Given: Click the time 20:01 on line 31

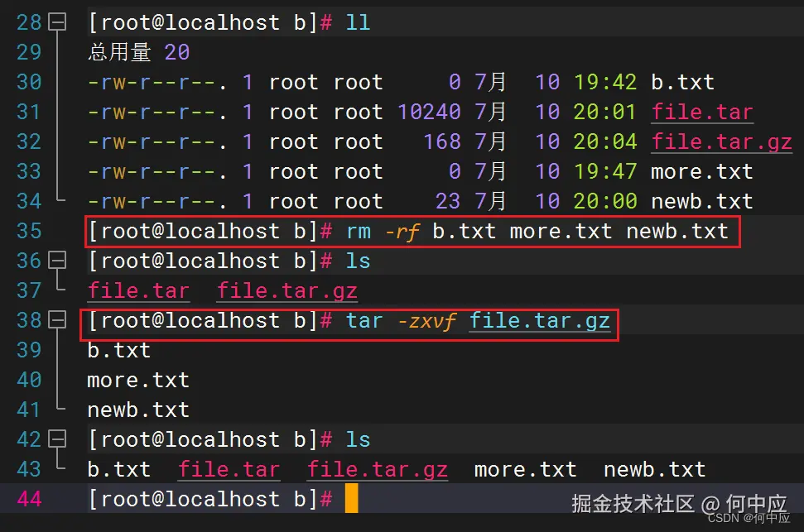Looking at the screenshot, I should click(605, 112).
